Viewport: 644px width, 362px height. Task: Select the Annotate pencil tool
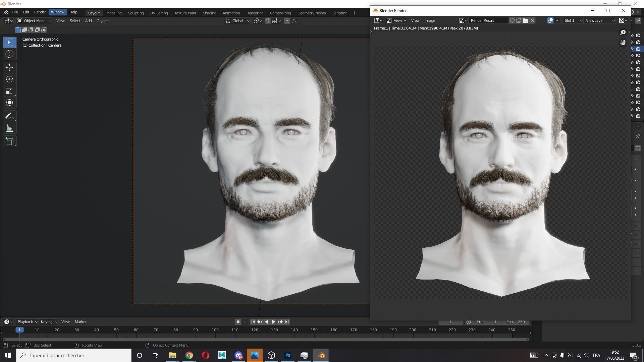click(x=9, y=116)
